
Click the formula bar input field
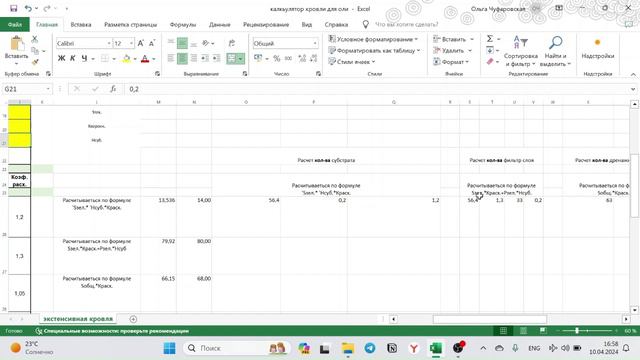pyautogui.click(x=377, y=89)
